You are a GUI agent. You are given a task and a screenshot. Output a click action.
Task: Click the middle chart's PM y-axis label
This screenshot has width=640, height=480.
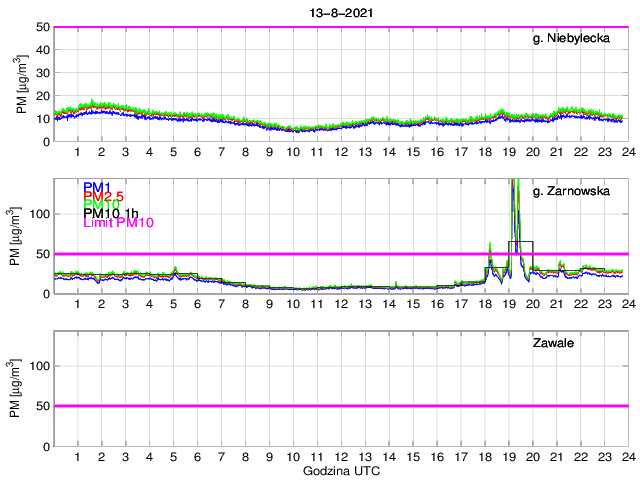pos(22,236)
